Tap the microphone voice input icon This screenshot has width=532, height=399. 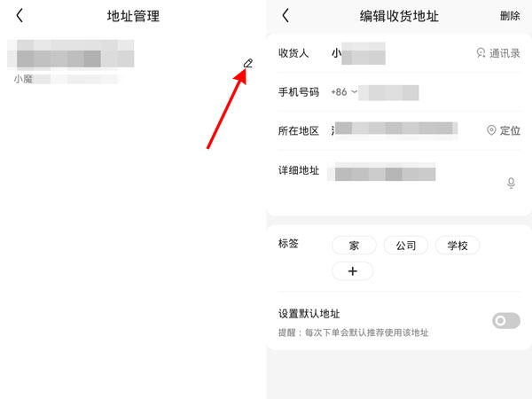click(x=511, y=183)
